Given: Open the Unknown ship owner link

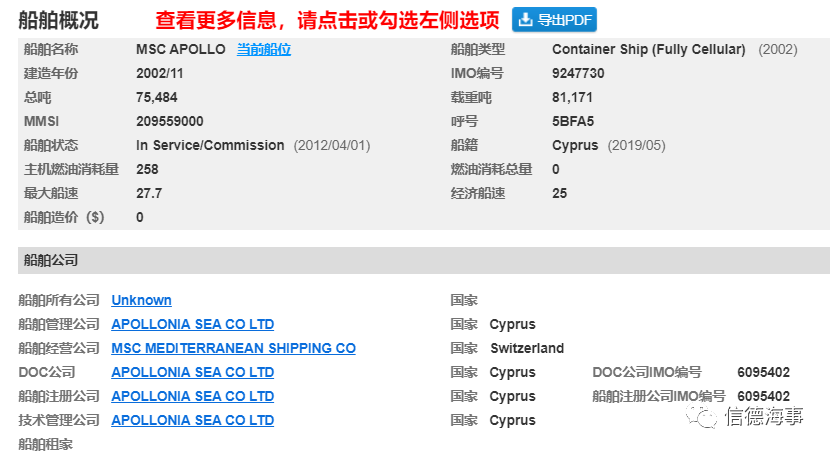Looking at the screenshot, I should point(141,300).
